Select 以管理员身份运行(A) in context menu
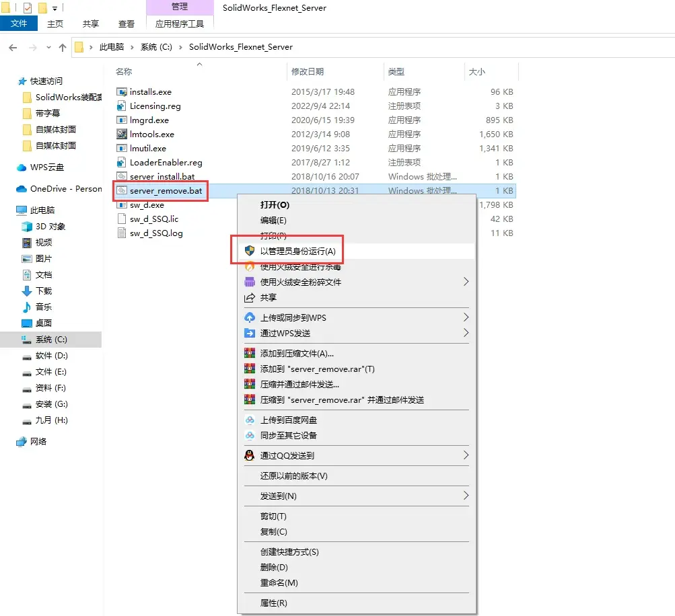The height and width of the screenshot is (616, 675). [298, 252]
